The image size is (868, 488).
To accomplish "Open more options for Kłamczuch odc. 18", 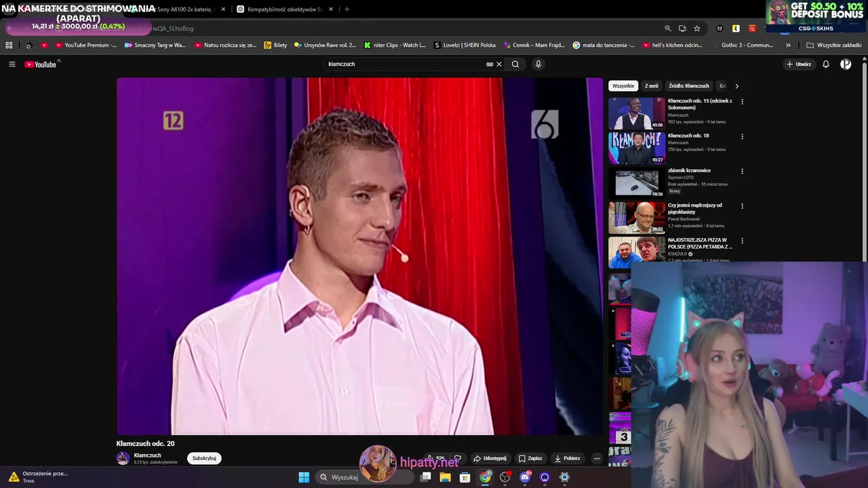I will [x=742, y=136].
